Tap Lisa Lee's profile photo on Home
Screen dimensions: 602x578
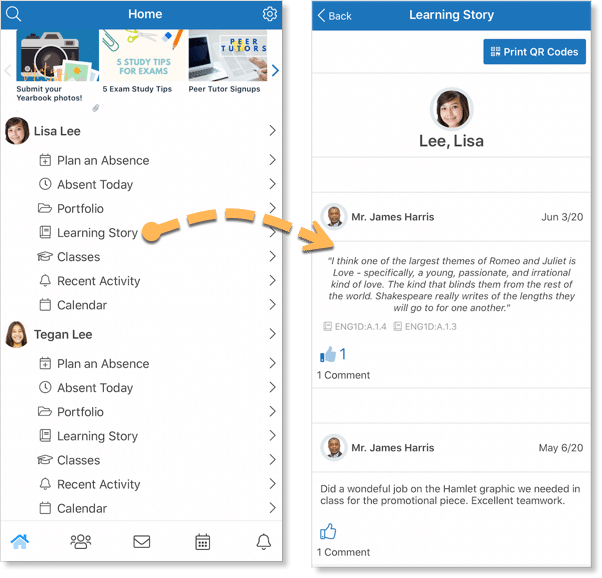17,131
